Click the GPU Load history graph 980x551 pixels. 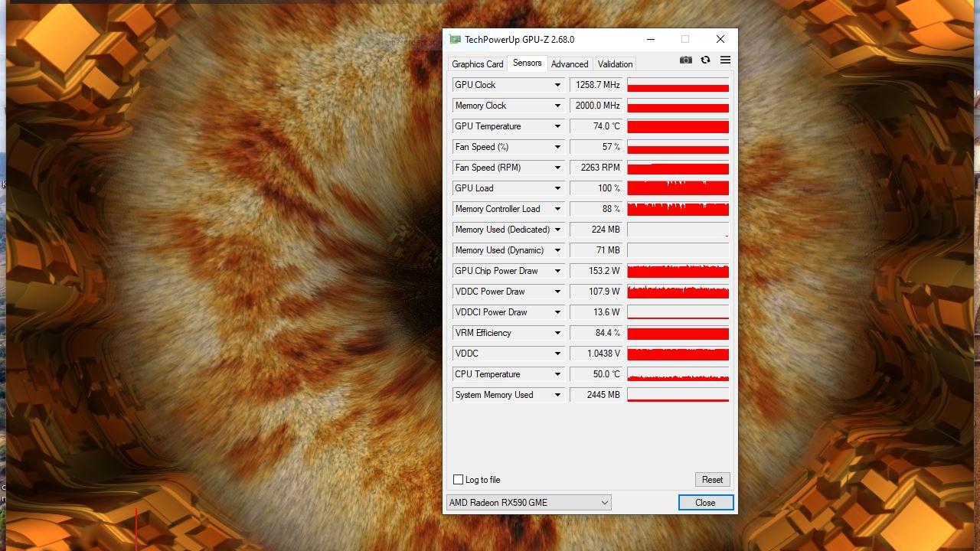[678, 188]
